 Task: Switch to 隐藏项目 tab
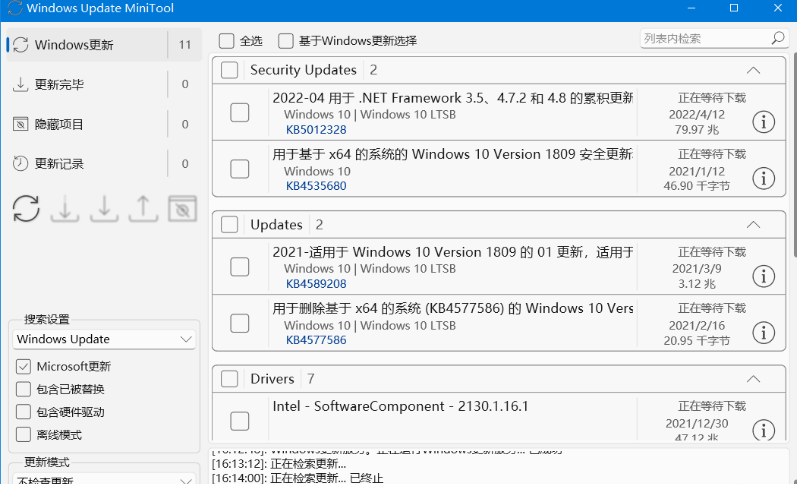(104, 124)
